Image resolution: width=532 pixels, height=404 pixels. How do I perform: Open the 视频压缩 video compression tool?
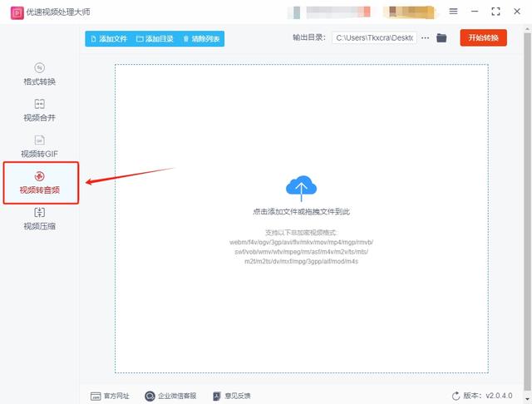coord(40,219)
